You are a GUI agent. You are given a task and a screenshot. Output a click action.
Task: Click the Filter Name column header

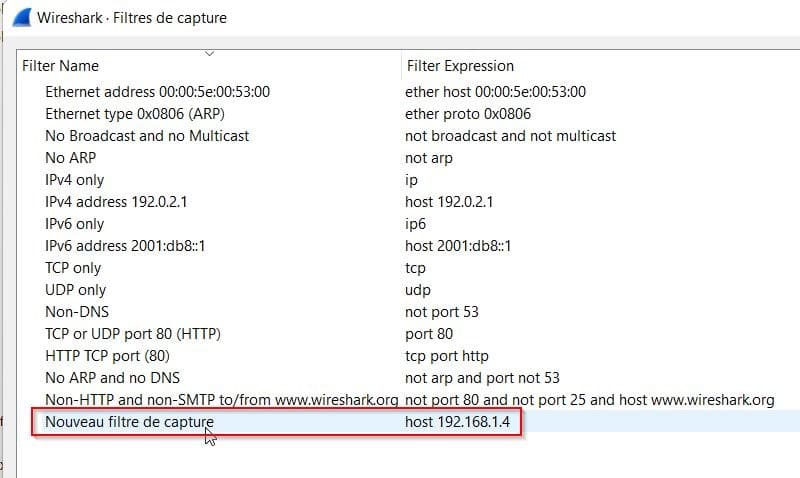60,66
